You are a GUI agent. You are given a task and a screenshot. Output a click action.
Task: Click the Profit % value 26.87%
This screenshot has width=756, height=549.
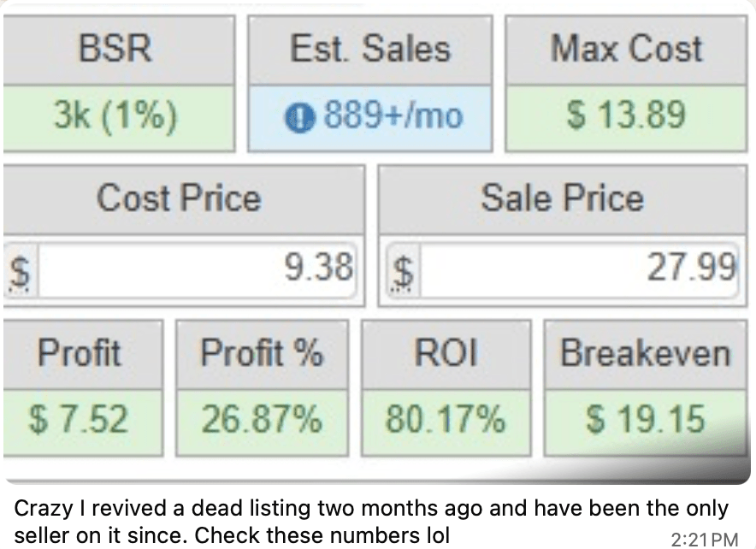point(262,420)
